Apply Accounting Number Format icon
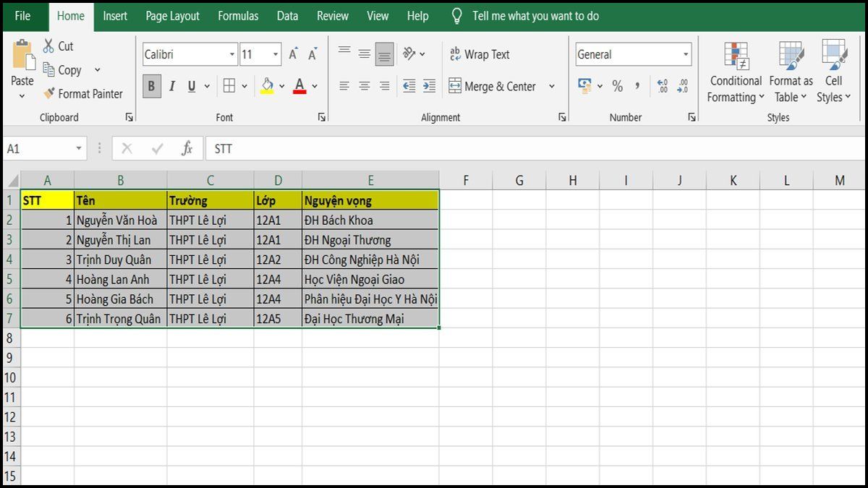 point(585,86)
